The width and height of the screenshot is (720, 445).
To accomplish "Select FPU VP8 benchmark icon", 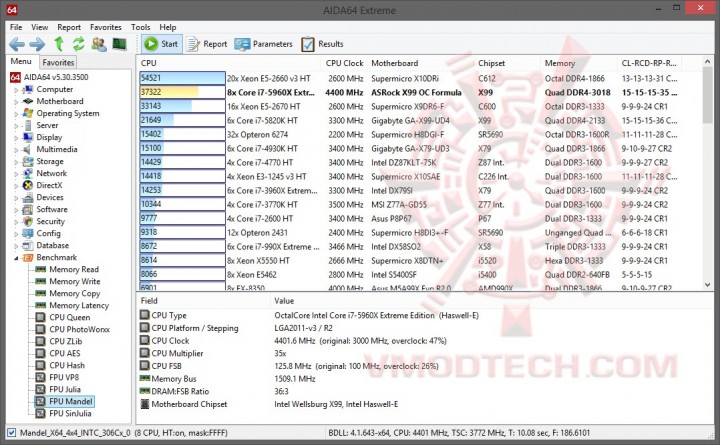I will 41,377.
